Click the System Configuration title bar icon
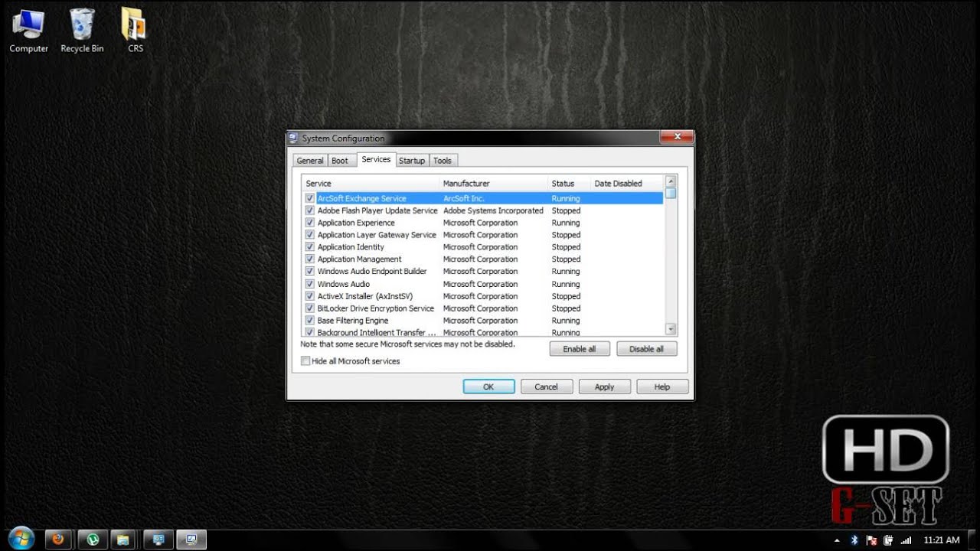This screenshot has height=551, width=980. pyautogui.click(x=293, y=139)
